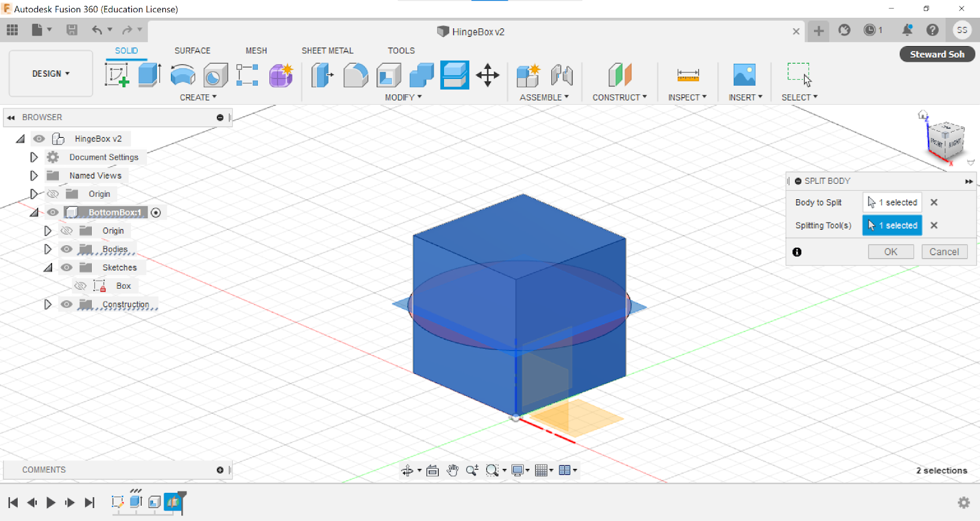
Task: Click the Measure tool icon
Action: coord(688,75)
